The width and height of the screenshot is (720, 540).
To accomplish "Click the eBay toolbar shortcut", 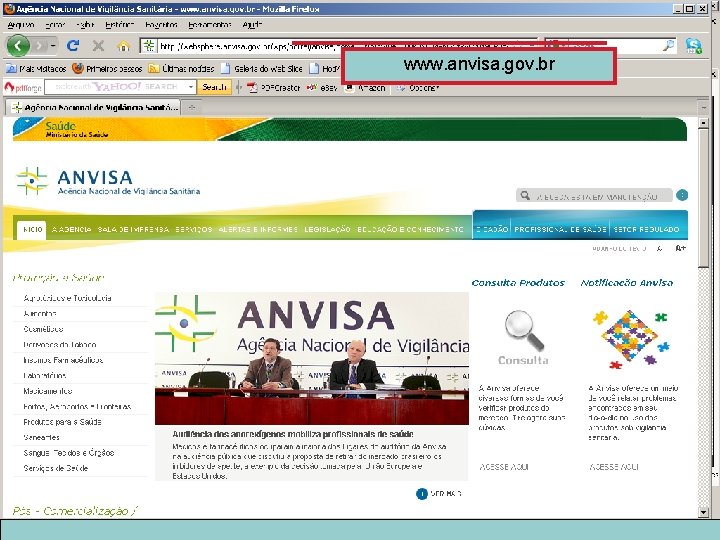I will [x=322, y=87].
